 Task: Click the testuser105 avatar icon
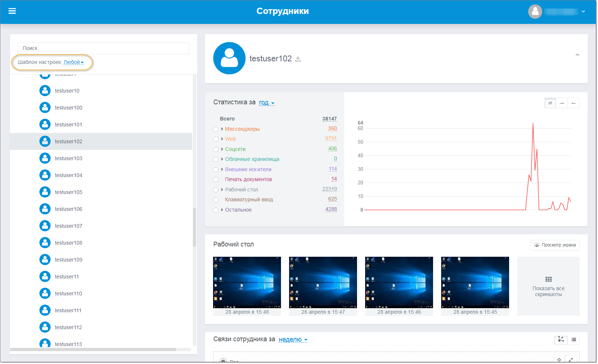[x=45, y=192]
